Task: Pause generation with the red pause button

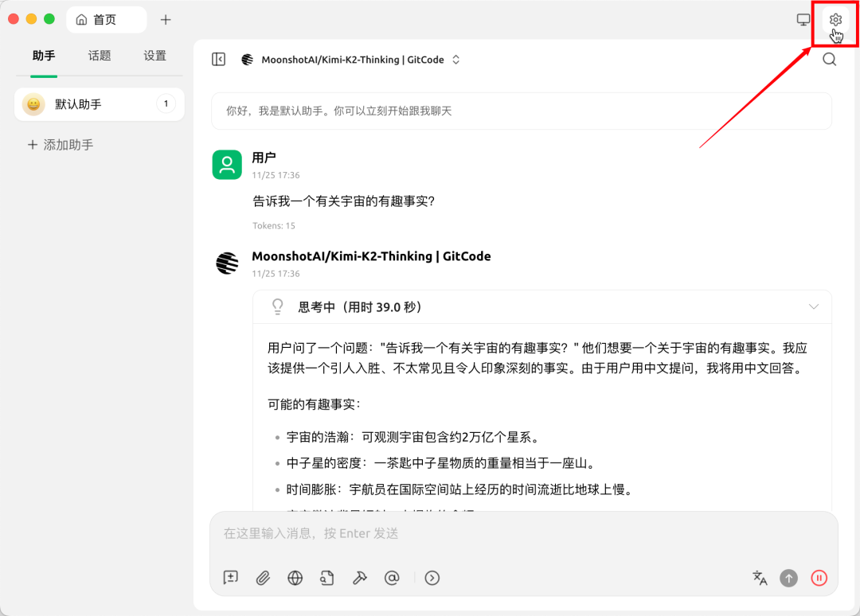Action: point(819,578)
